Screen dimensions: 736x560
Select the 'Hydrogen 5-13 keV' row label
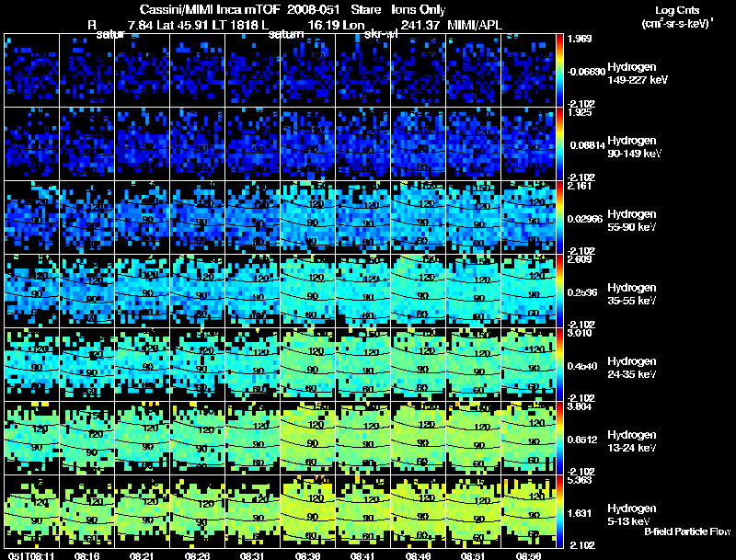[x=632, y=515]
